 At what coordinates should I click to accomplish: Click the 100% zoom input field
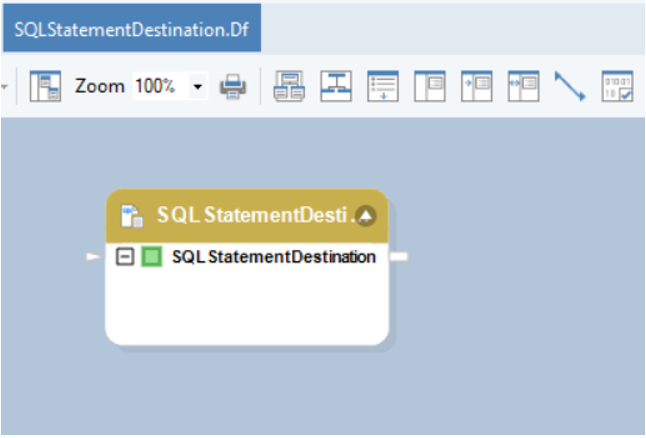157,87
